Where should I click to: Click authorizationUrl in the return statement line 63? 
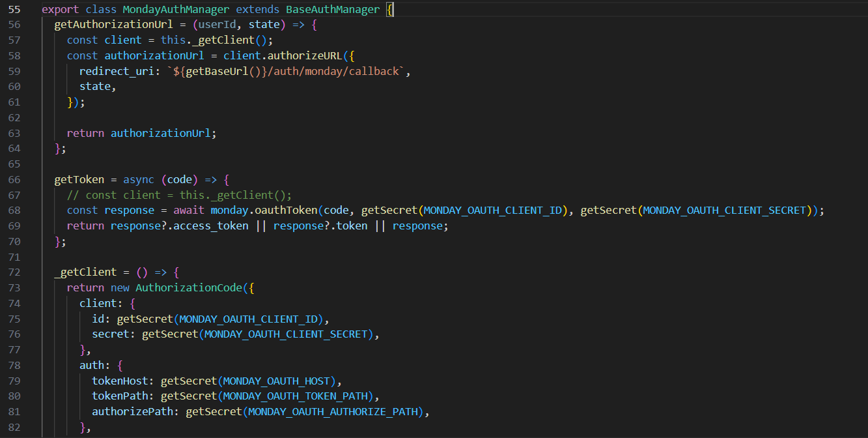160,133
